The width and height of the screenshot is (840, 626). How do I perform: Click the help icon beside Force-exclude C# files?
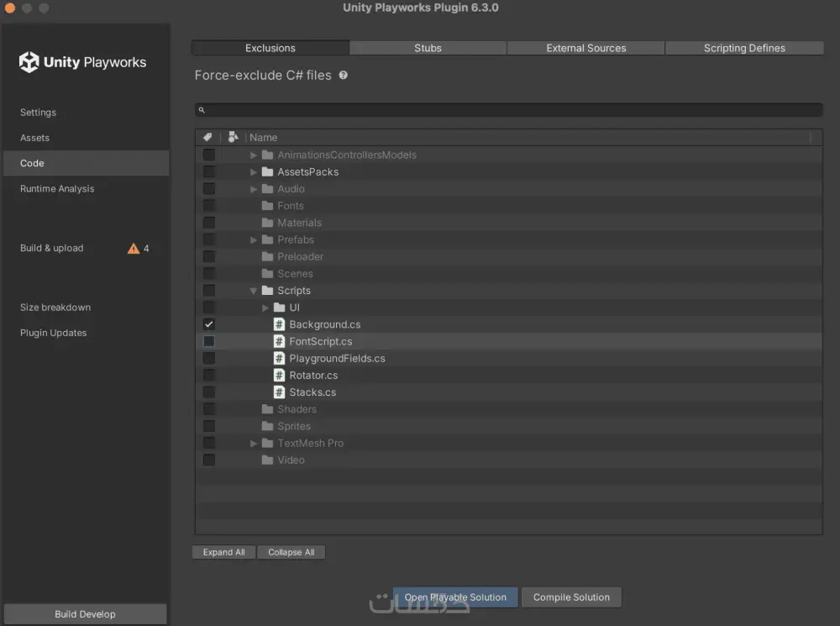tap(344, 76)
